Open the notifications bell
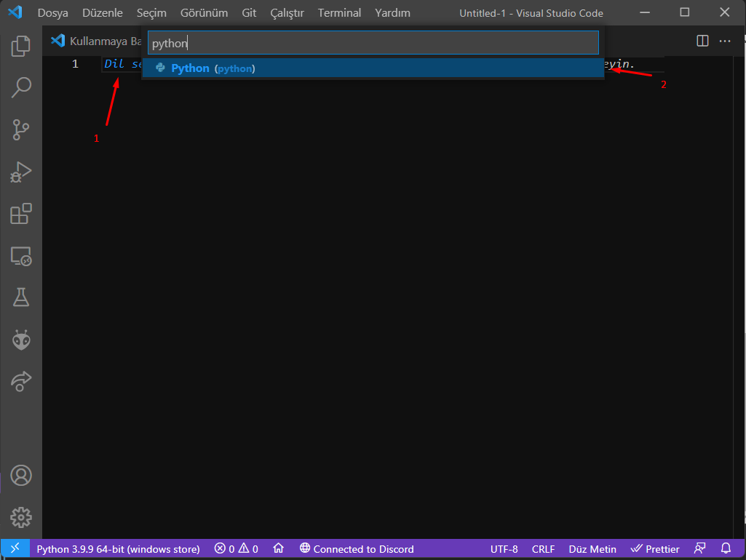746x560 pixels. pos(726,548)
